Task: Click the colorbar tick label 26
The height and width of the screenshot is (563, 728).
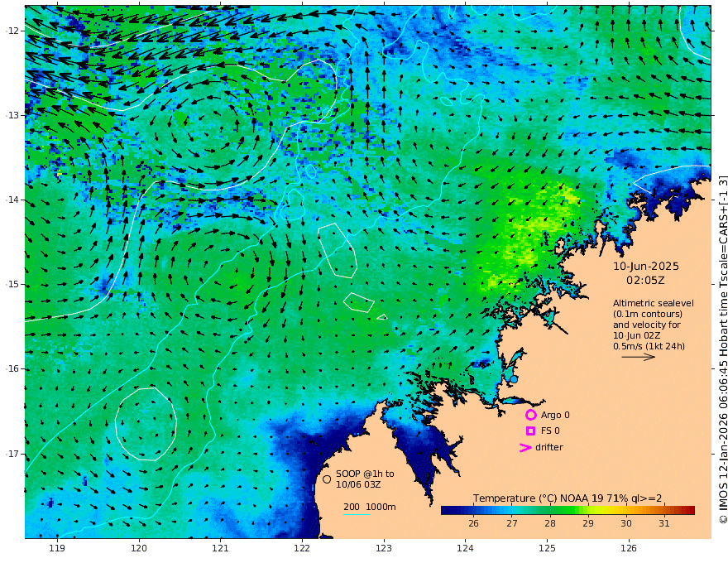Action: [x=473, y=523]
